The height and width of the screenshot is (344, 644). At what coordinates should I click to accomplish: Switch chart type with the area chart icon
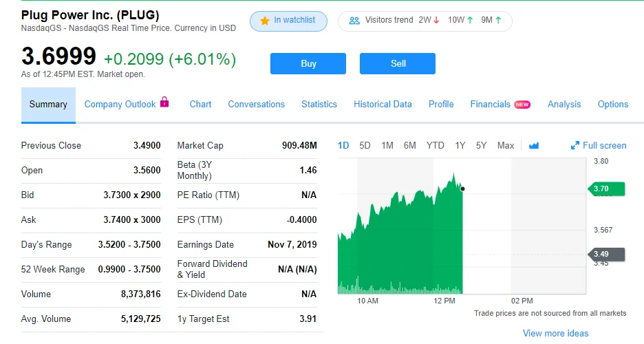tap(533, 145)
